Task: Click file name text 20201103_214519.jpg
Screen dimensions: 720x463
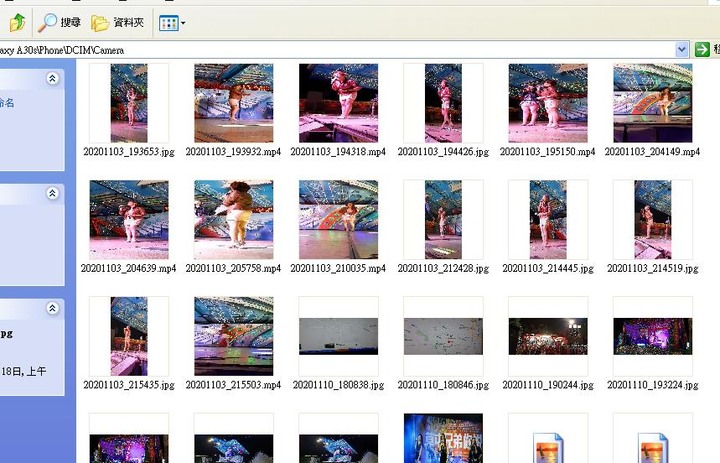Action: 652,268
